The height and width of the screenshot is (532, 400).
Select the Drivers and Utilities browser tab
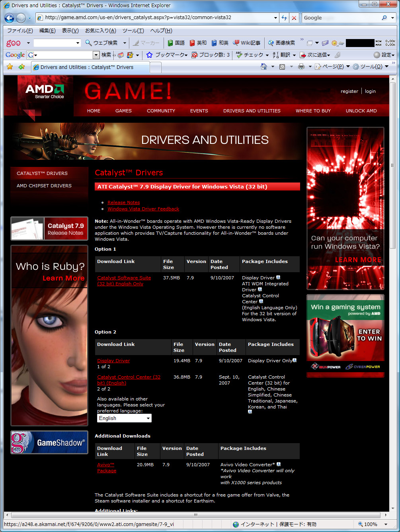[90, 67]
